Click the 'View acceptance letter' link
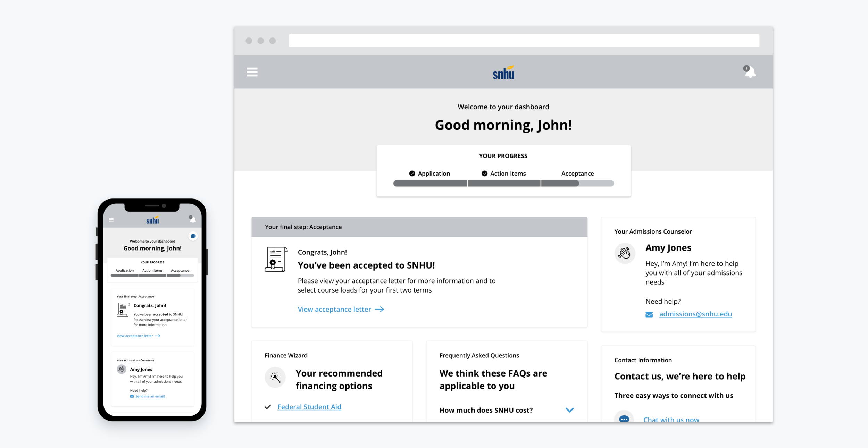 pyautogui.click(x=334, y=309)
